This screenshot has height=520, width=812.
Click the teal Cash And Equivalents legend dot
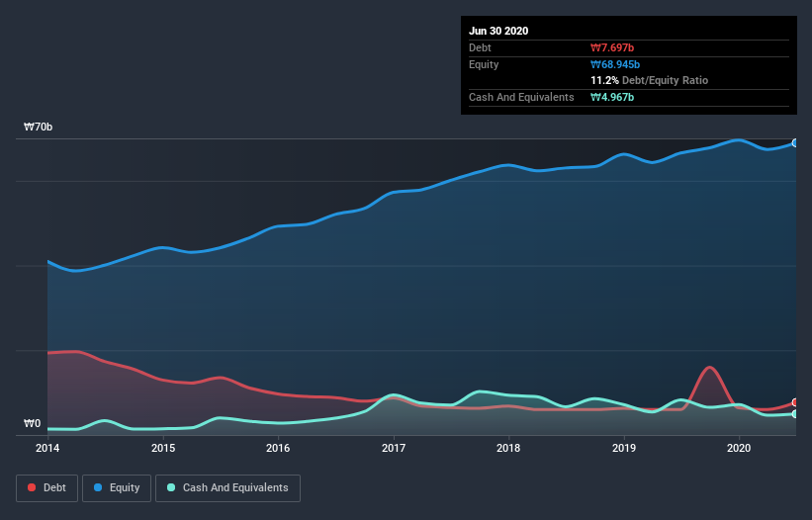(x=171, y=487)
